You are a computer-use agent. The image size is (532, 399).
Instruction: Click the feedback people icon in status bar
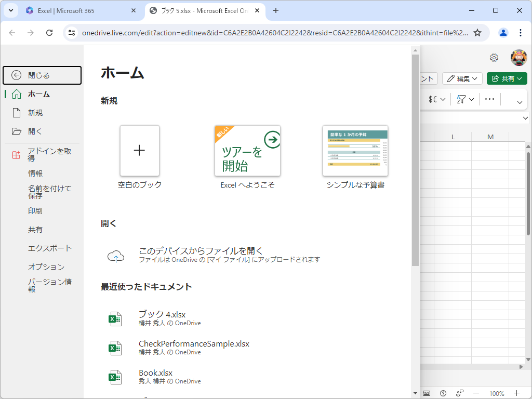tap(459, 393)
